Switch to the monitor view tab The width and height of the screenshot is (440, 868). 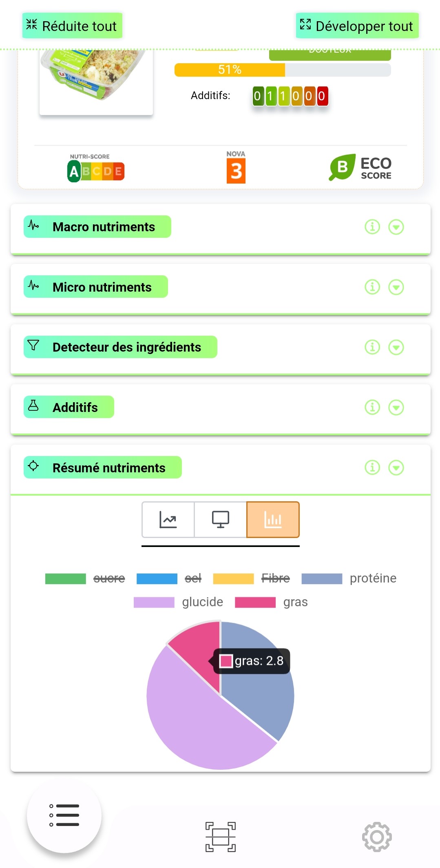click(x=220, y=520)
